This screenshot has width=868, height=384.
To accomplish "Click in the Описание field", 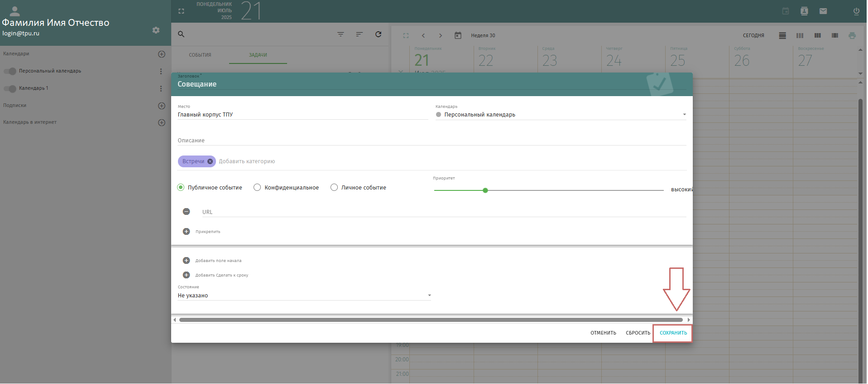I will click(432, 141).
